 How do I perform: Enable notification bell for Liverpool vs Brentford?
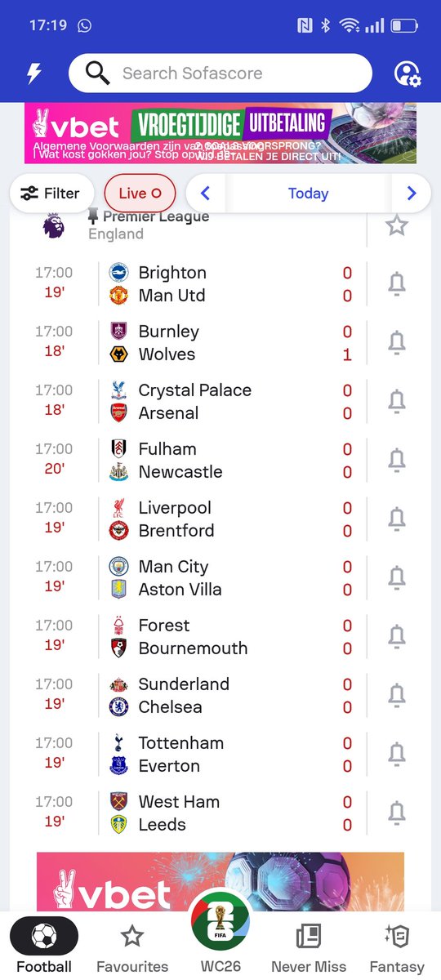click(x=397, y=519)
